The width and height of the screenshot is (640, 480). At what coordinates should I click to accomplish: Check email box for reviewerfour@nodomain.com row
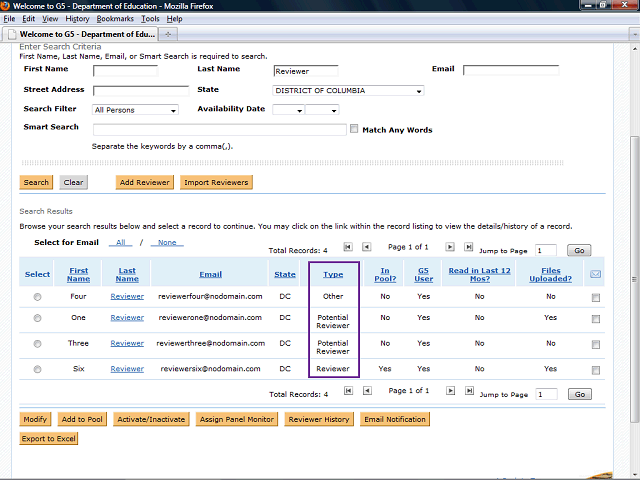click(596, 297)
